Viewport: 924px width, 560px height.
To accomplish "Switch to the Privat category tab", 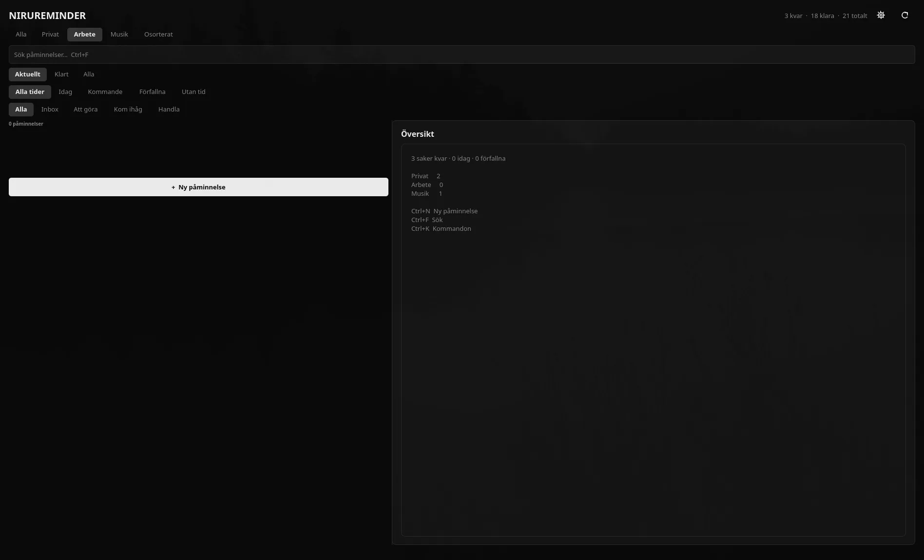I will point(50,35).
